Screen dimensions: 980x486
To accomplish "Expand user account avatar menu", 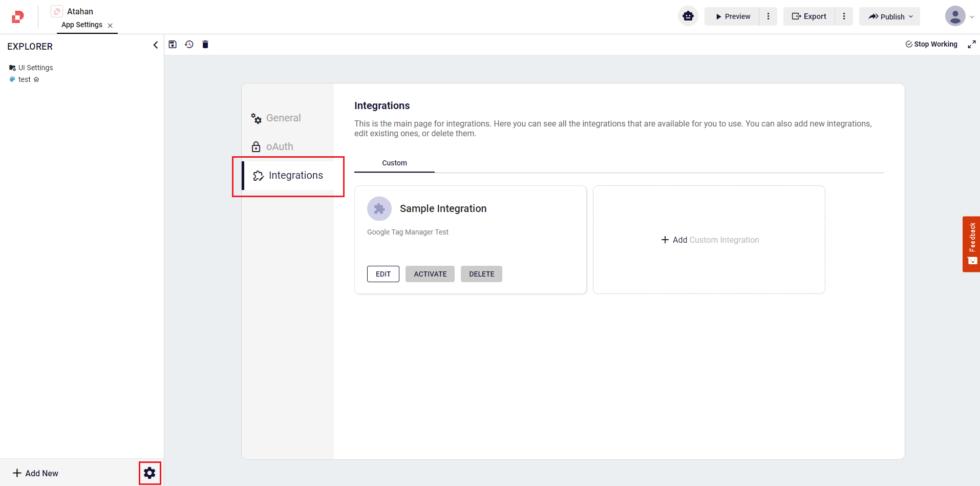I will [959, 16].
